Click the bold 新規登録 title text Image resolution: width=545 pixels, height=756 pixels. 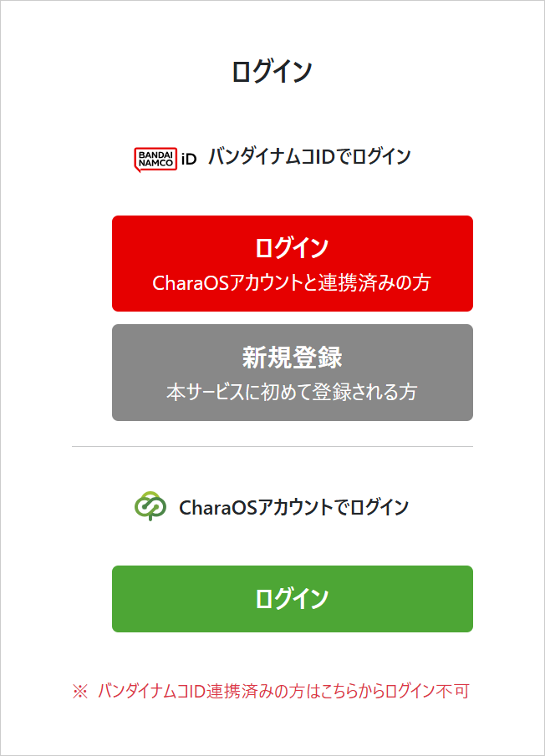[x=292, y=358]
